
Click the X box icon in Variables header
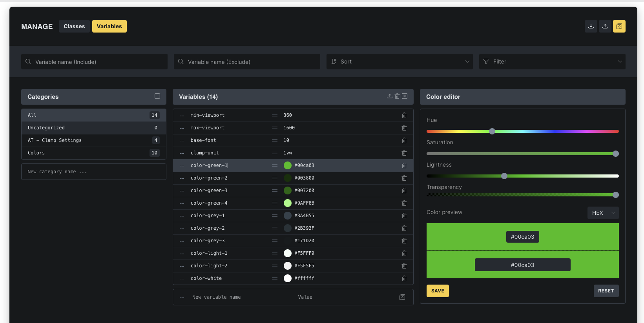click(405, 96)
